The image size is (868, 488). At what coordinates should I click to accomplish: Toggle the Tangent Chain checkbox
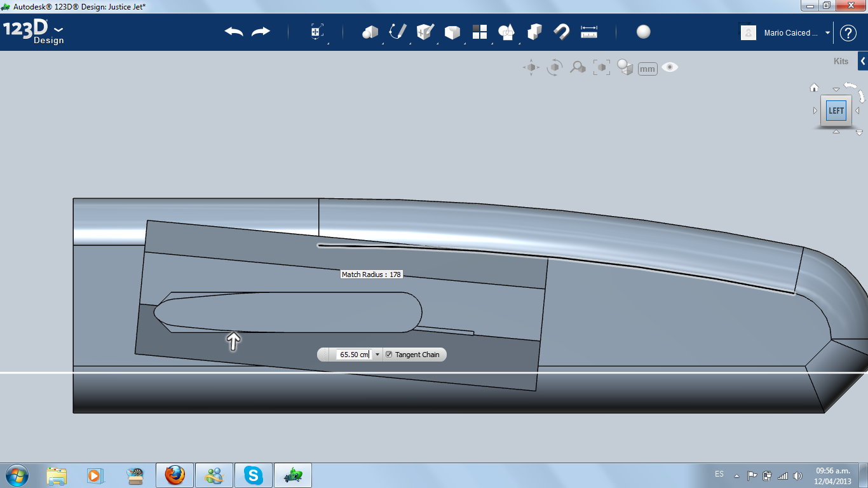[x=389, y=355]
